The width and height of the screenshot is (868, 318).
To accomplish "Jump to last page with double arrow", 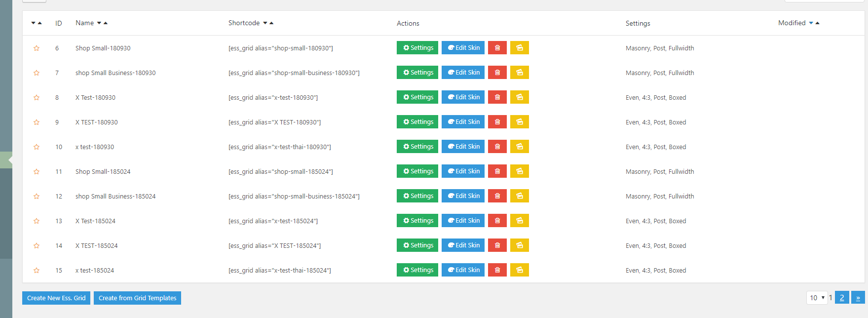I will coord(858,298).
